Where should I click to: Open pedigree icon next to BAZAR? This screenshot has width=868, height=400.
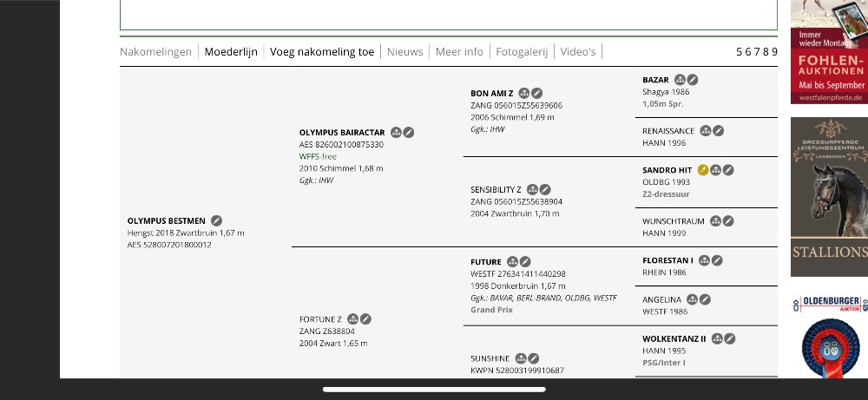pos(681,80)
